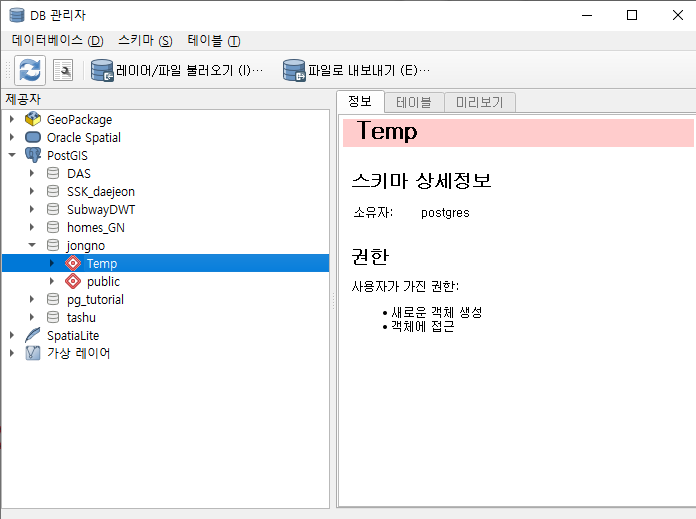
Task: Switch to the 테이블 tab
Action: (x=414, y=103)
